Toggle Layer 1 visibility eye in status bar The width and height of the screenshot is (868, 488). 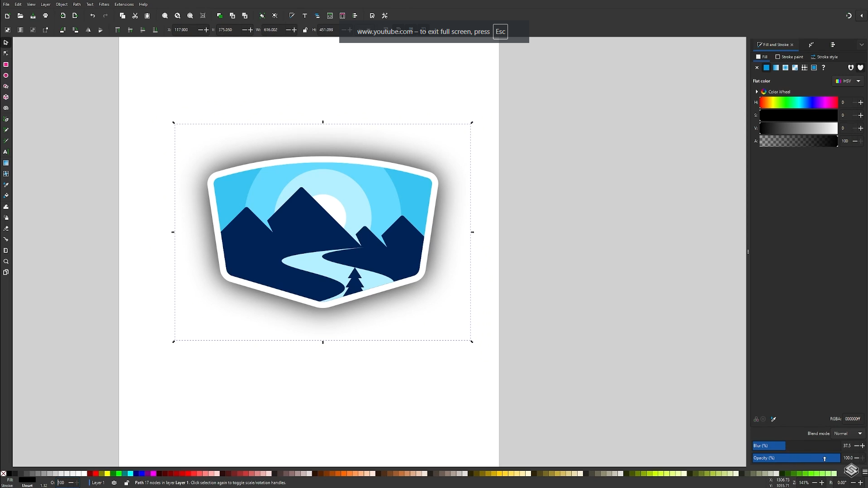[x=114, y=483]
